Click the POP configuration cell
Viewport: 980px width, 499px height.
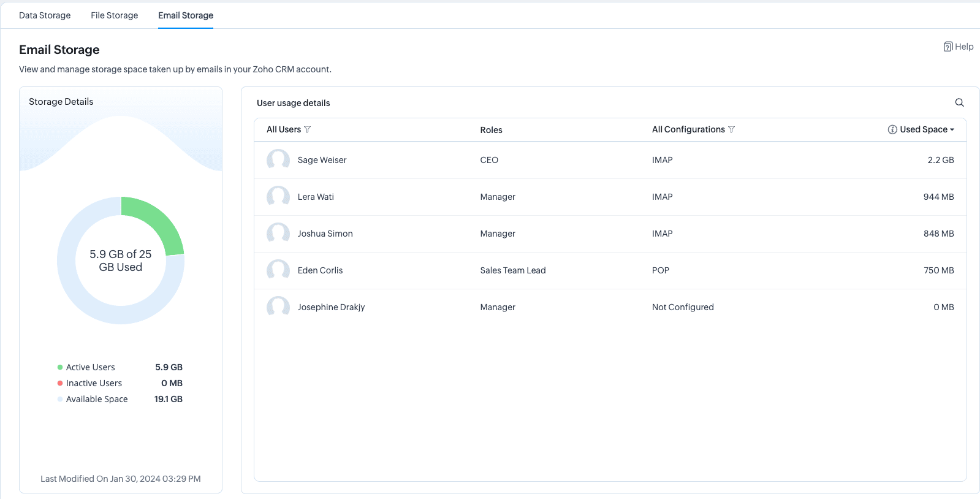pyautogui.click(x=661, y=270)
